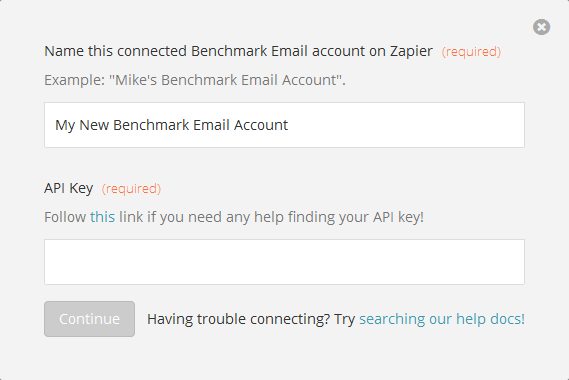569x380 pixels.
Task: Close the dialog with the X icon
Action: click(x=541, y=27)
